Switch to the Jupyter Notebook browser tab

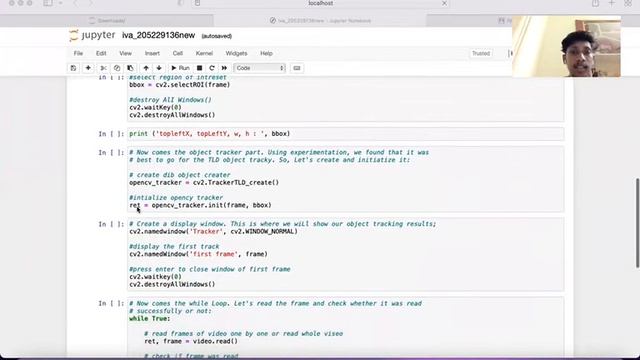coord(320,20)
